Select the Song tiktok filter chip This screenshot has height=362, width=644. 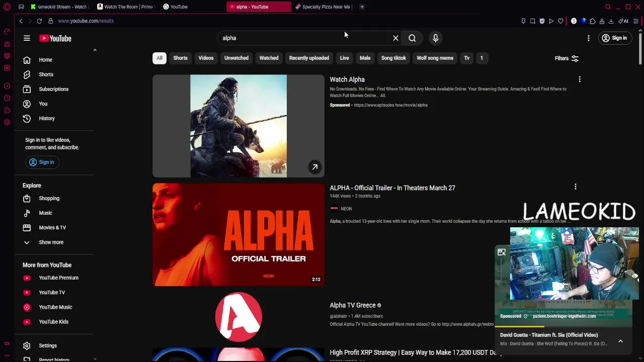[x=393, y=58]
